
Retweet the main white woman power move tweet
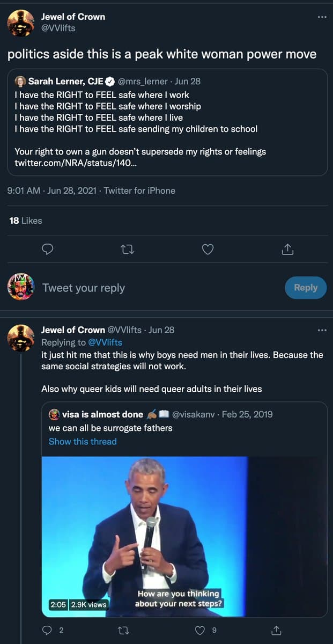(x=127, y=249)
